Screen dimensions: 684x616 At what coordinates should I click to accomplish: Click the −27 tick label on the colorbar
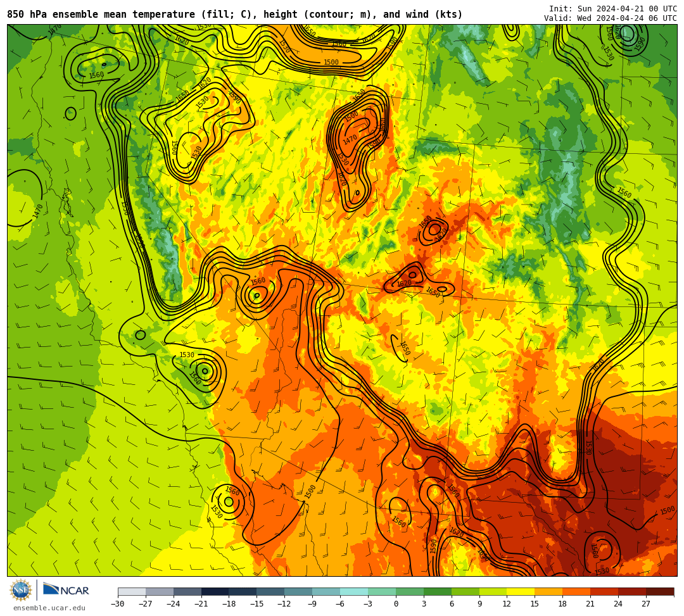[x=146, y=604]
